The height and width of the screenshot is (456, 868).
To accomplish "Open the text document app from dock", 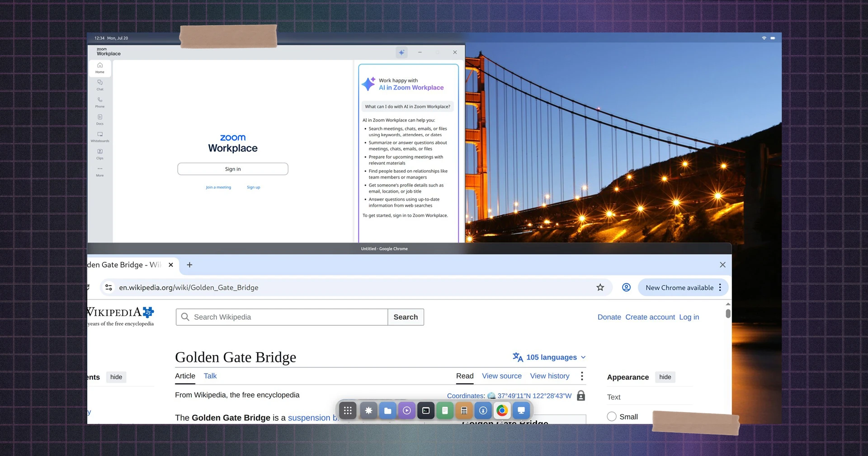I will tap(445, 410).
